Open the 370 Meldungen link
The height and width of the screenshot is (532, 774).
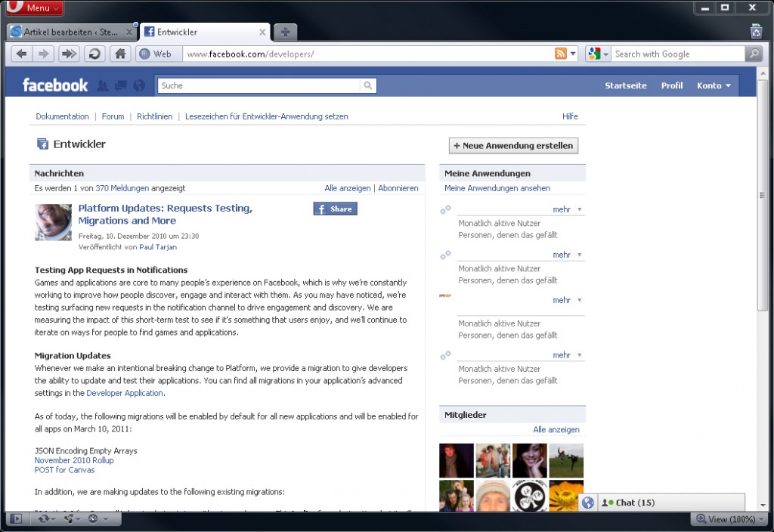(x=122, y=188)
